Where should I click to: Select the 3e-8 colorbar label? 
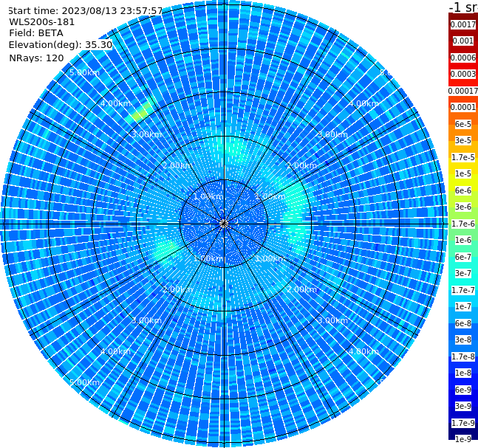pos(463,340)
